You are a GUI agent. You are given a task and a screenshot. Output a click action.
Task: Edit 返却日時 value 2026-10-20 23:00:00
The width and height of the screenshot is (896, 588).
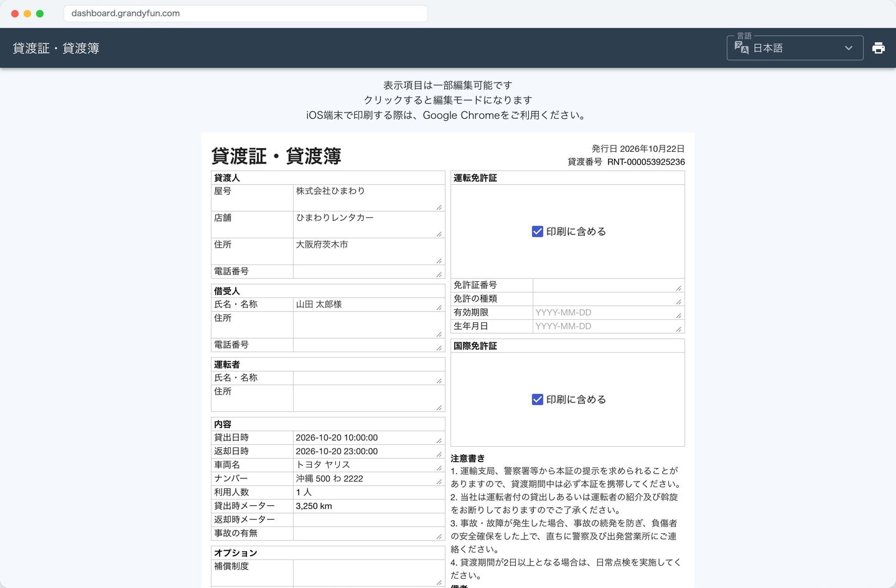coord(368,451)
